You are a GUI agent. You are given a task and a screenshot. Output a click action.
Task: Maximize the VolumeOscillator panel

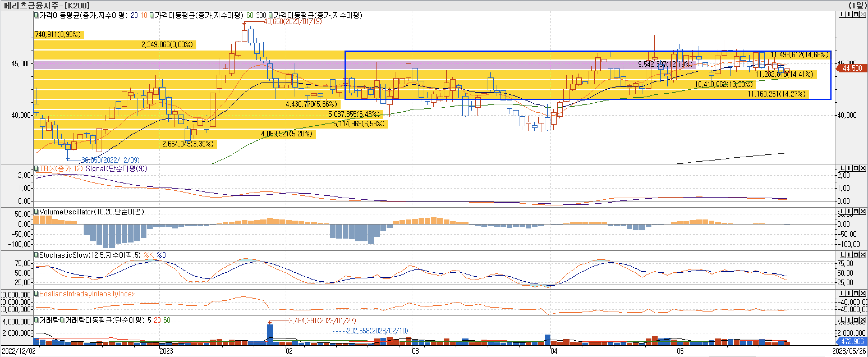tap(856, 211)
